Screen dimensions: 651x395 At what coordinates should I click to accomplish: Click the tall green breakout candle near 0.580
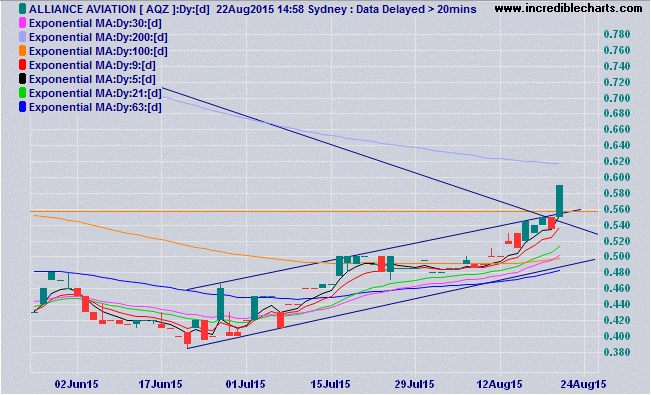(559, 201)
